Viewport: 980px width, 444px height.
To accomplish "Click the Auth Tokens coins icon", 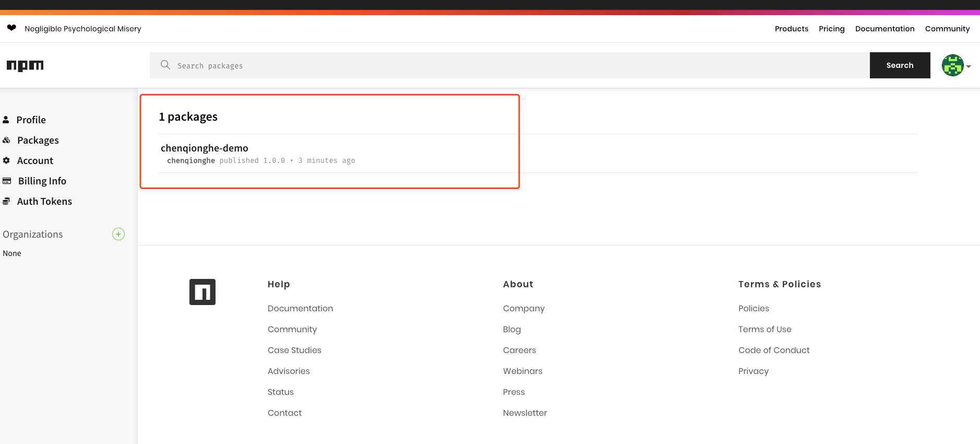I will click(6, 201).
